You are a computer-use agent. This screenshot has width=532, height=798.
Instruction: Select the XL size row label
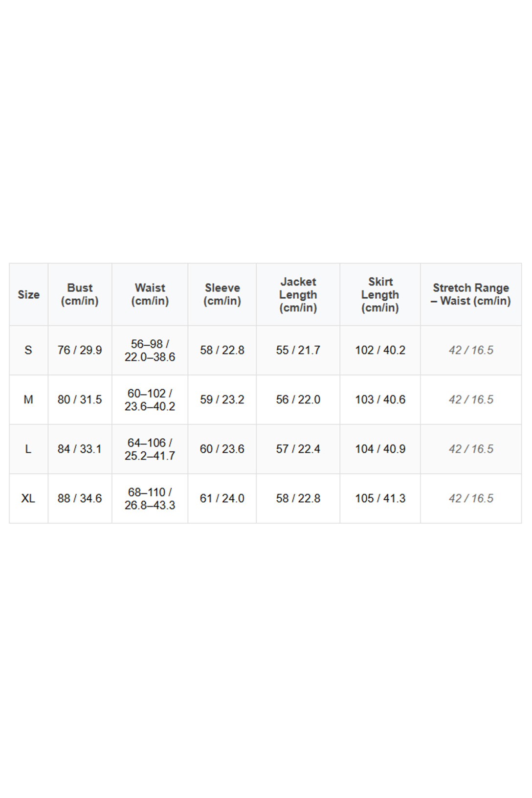click(28, 498)
